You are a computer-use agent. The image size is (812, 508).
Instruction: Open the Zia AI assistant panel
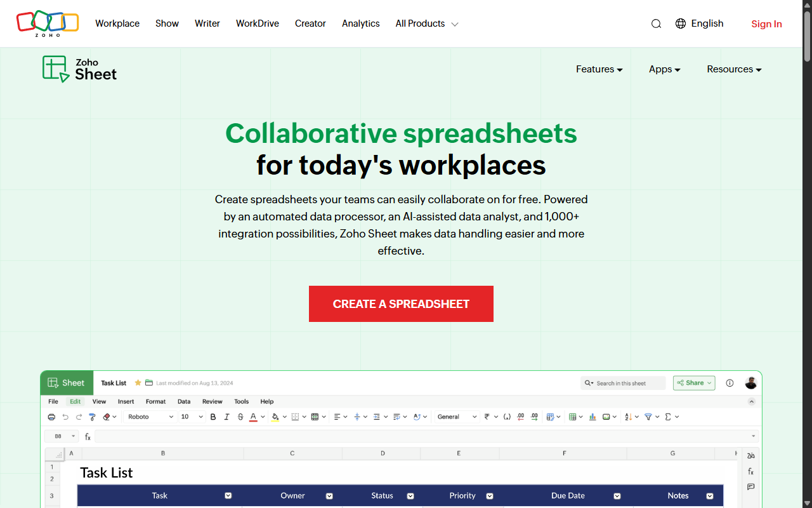[750, 455]
